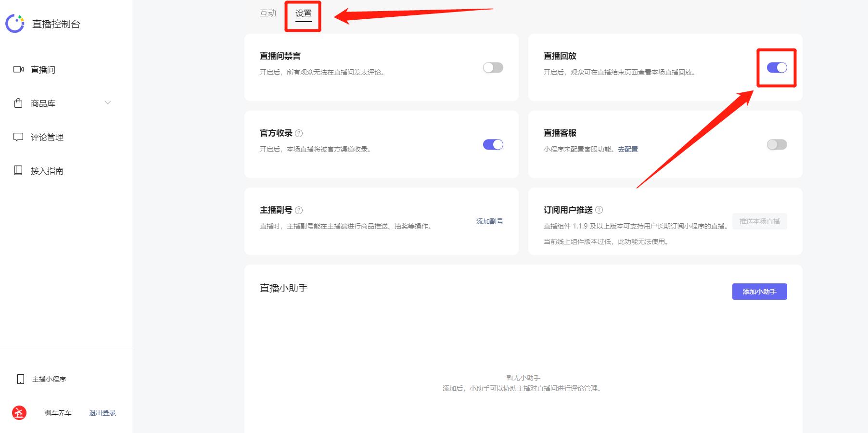Click the 推送本场直播 button

[759, 221]
